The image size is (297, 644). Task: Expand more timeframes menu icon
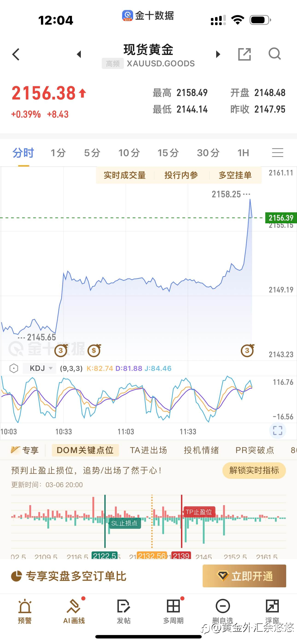pos(277,152)
